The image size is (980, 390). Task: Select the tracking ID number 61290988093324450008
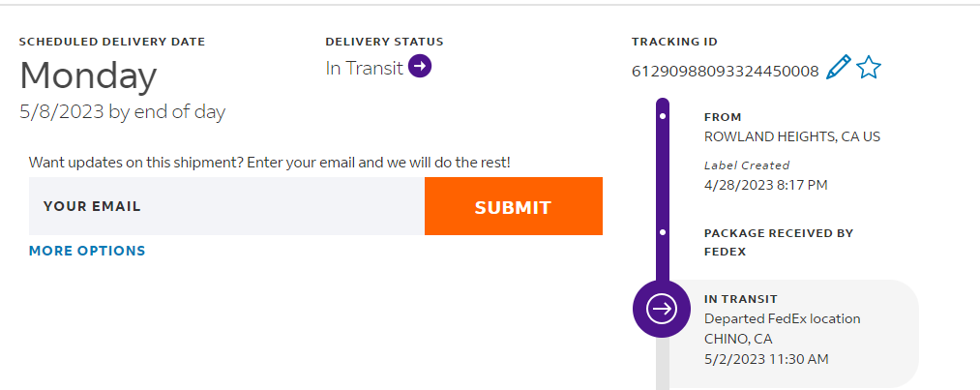coord(725,71)
